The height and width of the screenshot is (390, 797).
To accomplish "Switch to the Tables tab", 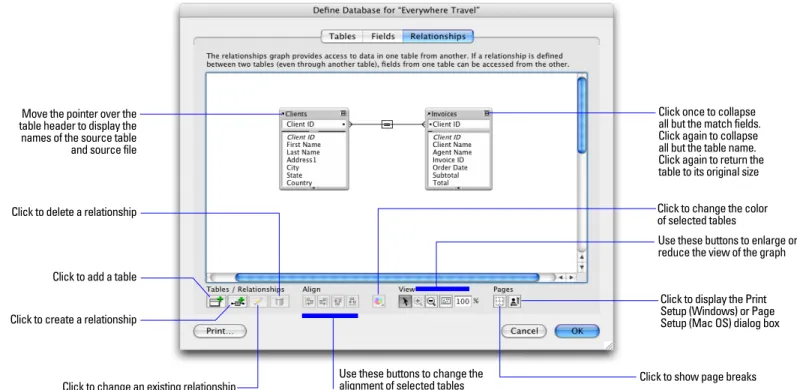I will 342,36.
